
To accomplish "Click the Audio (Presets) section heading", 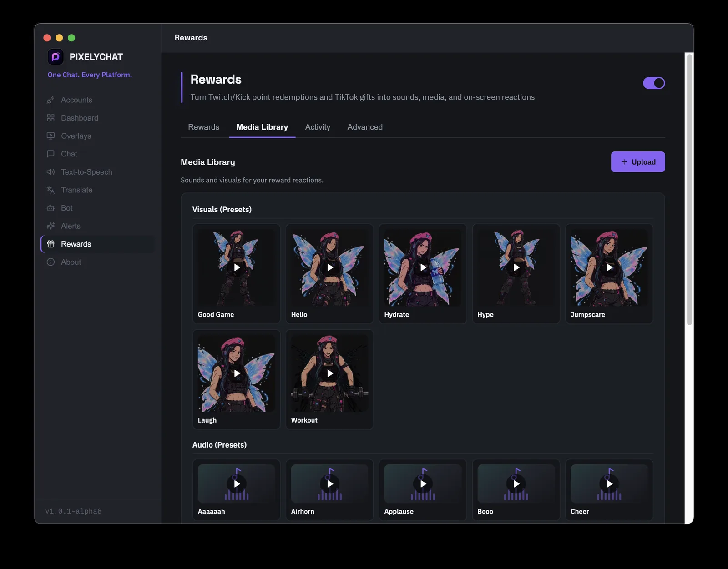I will [x=219, y=445].
